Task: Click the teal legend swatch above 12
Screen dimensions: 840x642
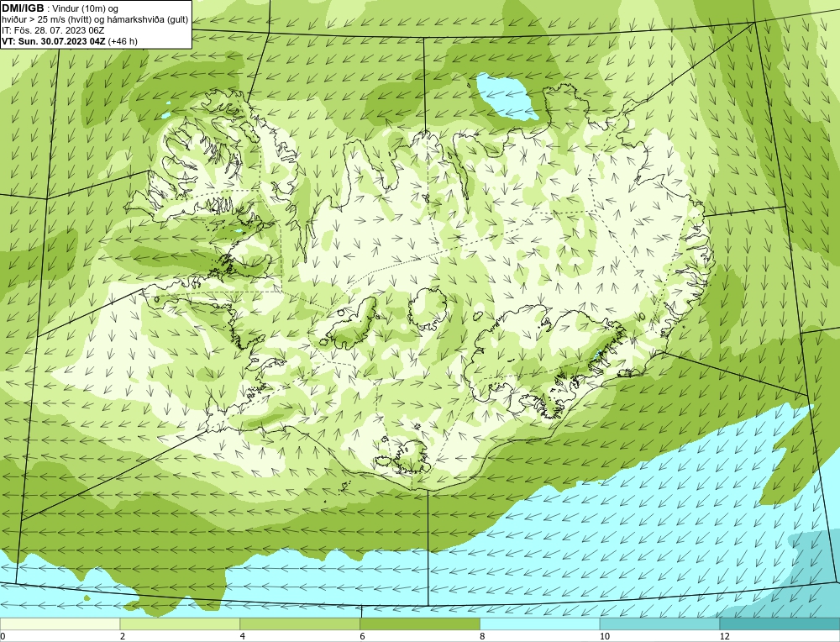Action: 780,624
